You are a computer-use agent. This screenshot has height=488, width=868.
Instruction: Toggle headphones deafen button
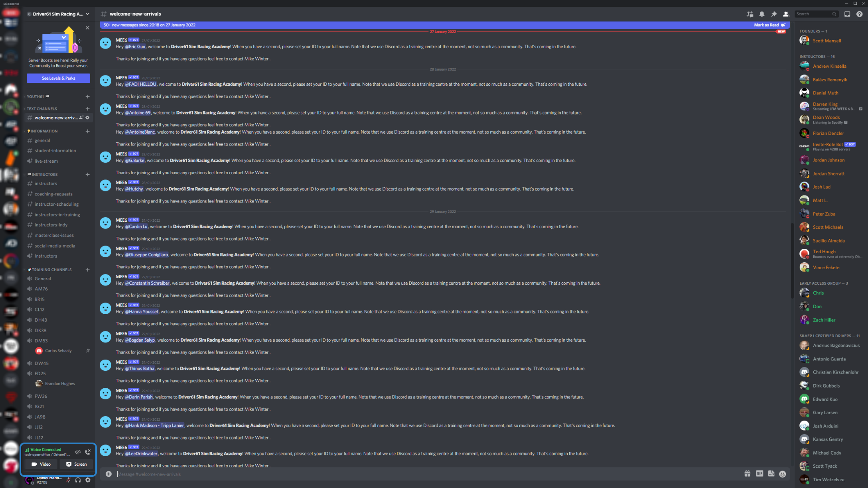point(78,480)
